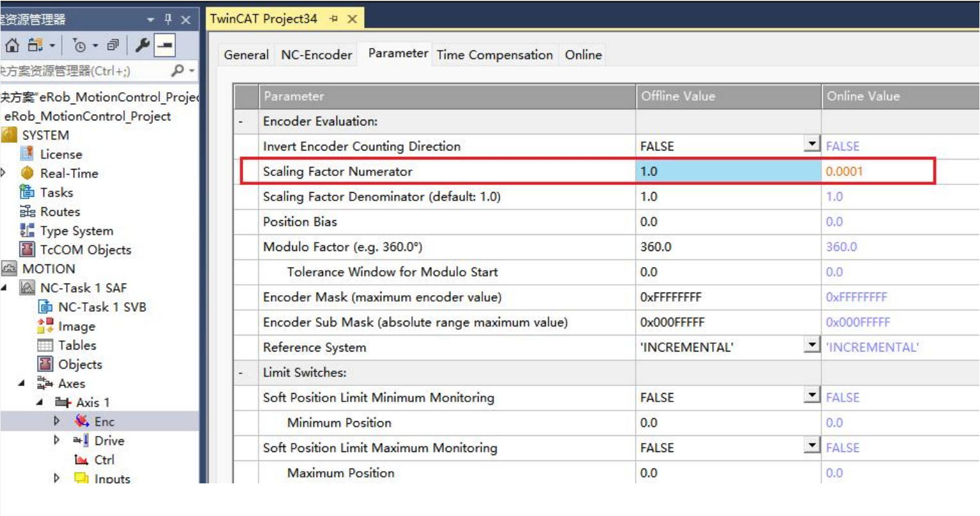The image size is (980, 516).
Task: Expand the Enc node arrow
Action: 57,421
